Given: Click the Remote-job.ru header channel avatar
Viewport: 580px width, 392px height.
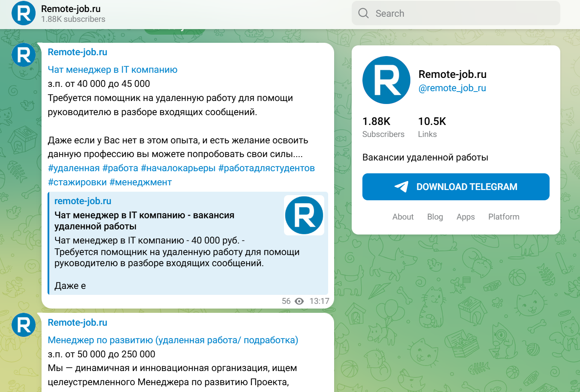Looking at the screenshot, I should (x=24, y=13).
